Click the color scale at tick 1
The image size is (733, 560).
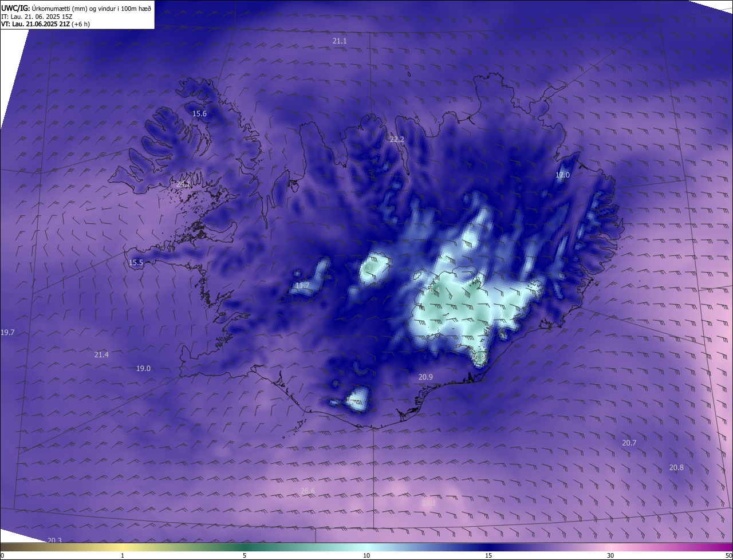[123, 555]
